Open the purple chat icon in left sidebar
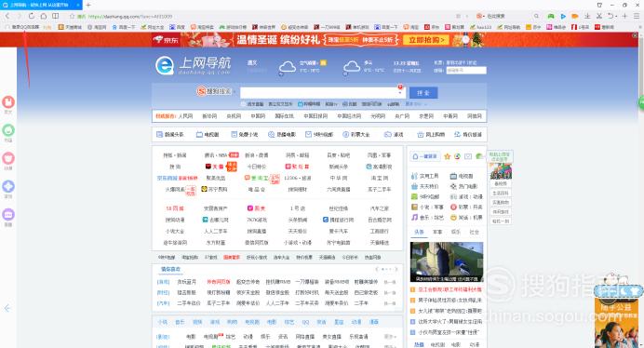Screen dimensions: 644x348 (x=8, y=214)
